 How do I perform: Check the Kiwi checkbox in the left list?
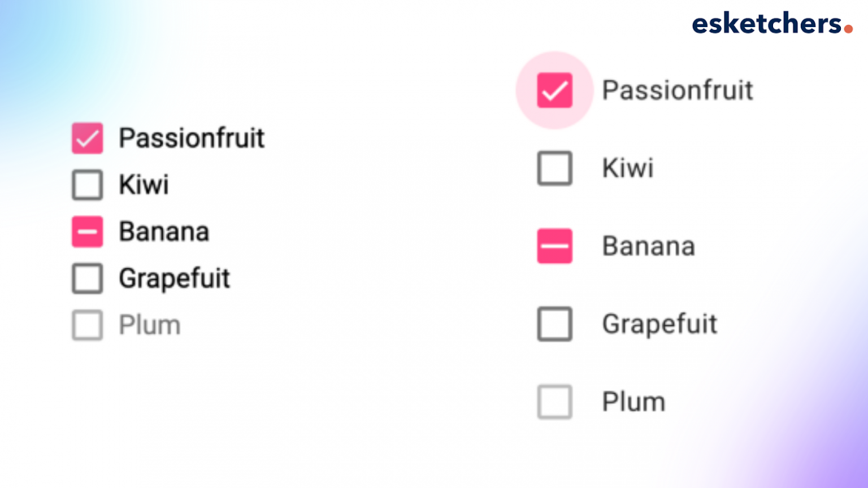click(87, 185)
